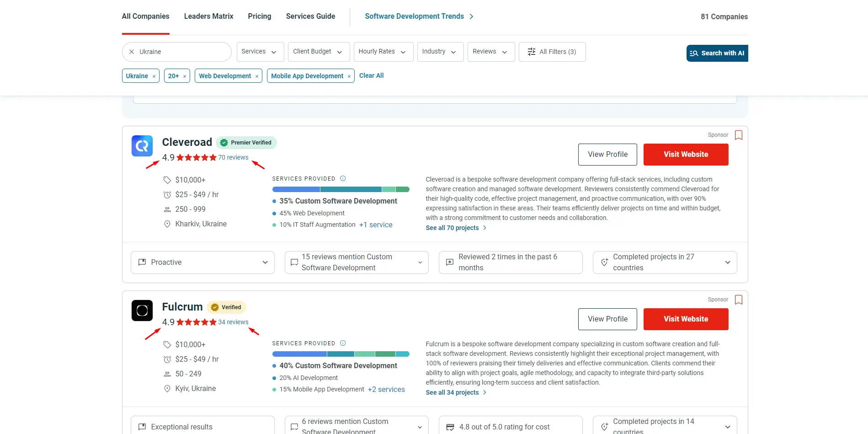Screen dimensions: 868x434
Task: Open Cleveroad company name link
Action: pyautogui.click(x=187, y=142)
